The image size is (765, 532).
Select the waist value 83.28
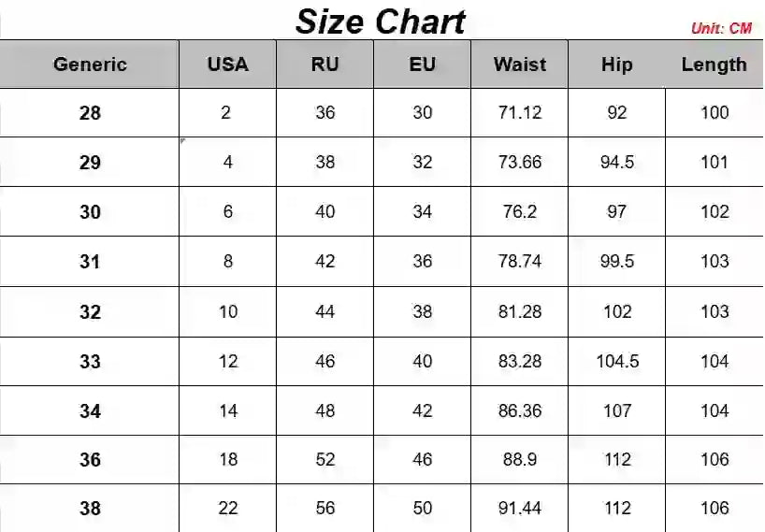click(520, 361)
